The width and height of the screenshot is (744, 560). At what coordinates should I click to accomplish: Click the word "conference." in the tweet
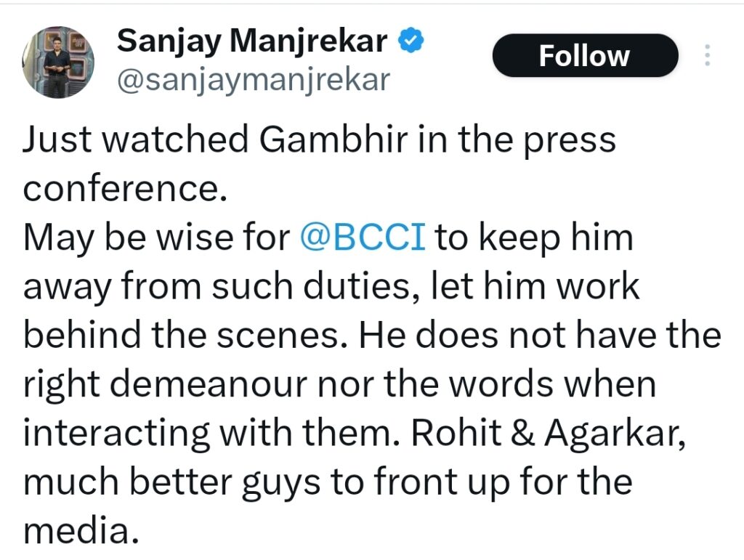pyautogui.click(x=121, y=189)
